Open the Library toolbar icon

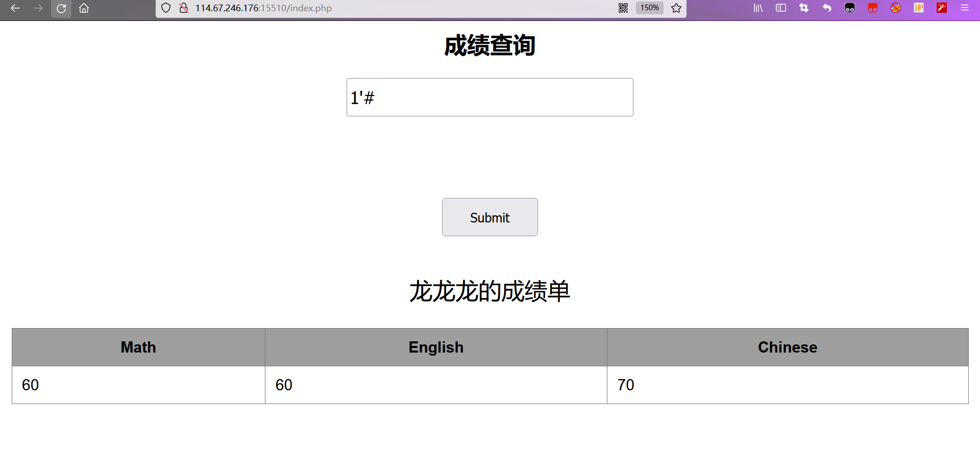(x=757, y=8)
